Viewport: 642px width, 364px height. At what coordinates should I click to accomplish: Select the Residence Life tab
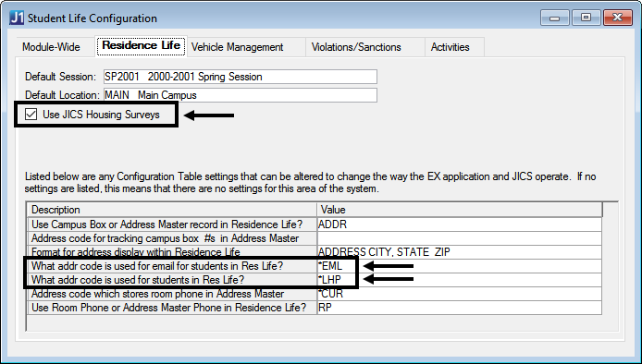(x=141, y=45)
